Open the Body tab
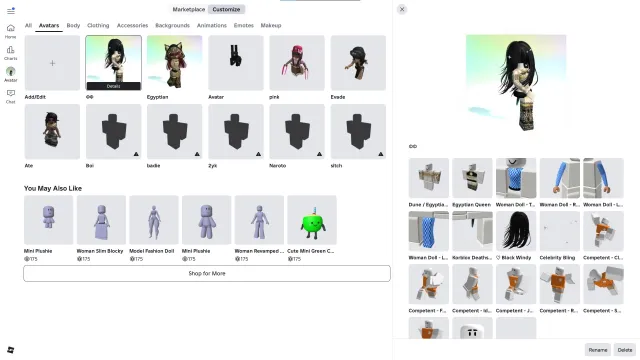 pos(73,25)
